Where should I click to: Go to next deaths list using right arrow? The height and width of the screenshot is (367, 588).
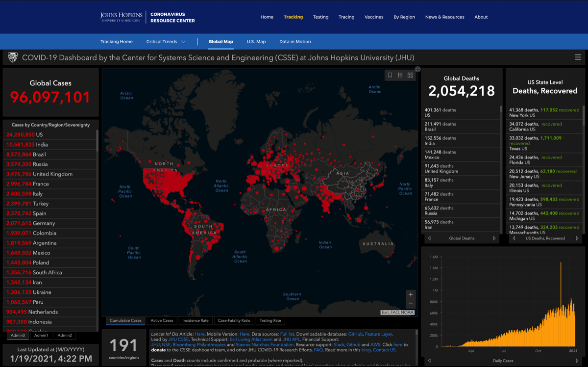tap(494, 238)
